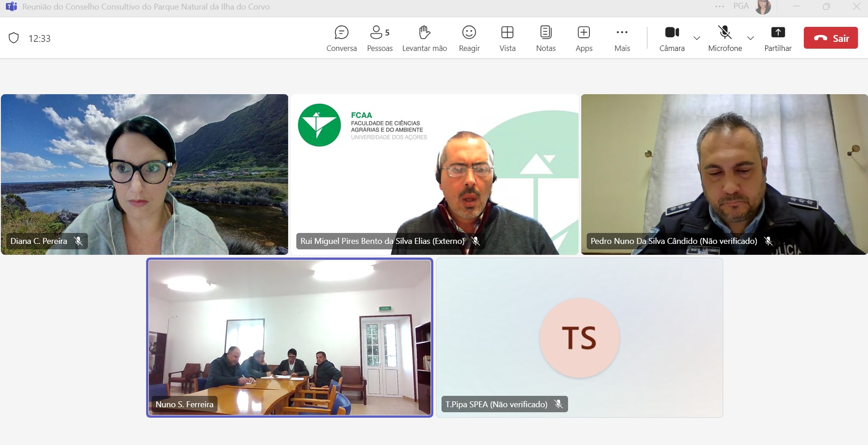Screen dimensions: 868x445
Task: Share screen using Partilhar
Action: pyautogui.click(x=777, y=38)
